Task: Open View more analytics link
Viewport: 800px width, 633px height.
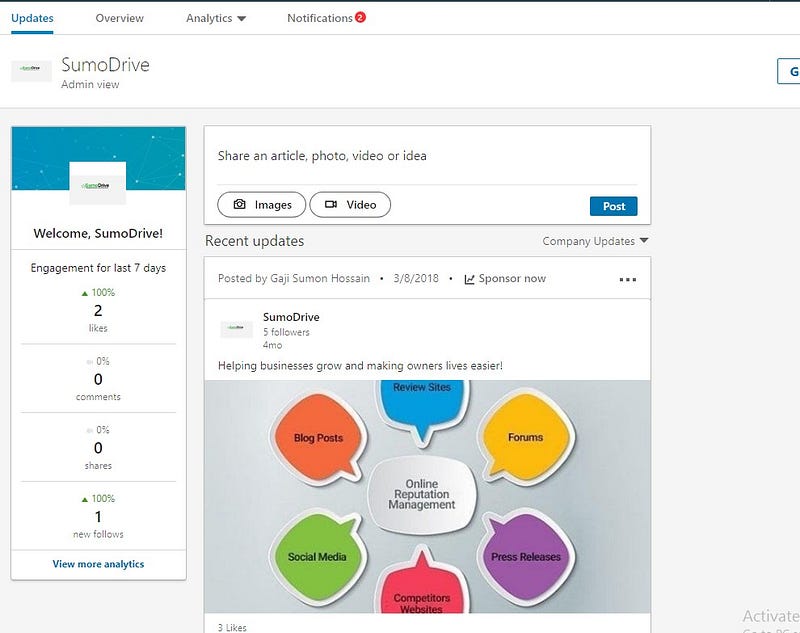Action: click(x=98, y=564)
